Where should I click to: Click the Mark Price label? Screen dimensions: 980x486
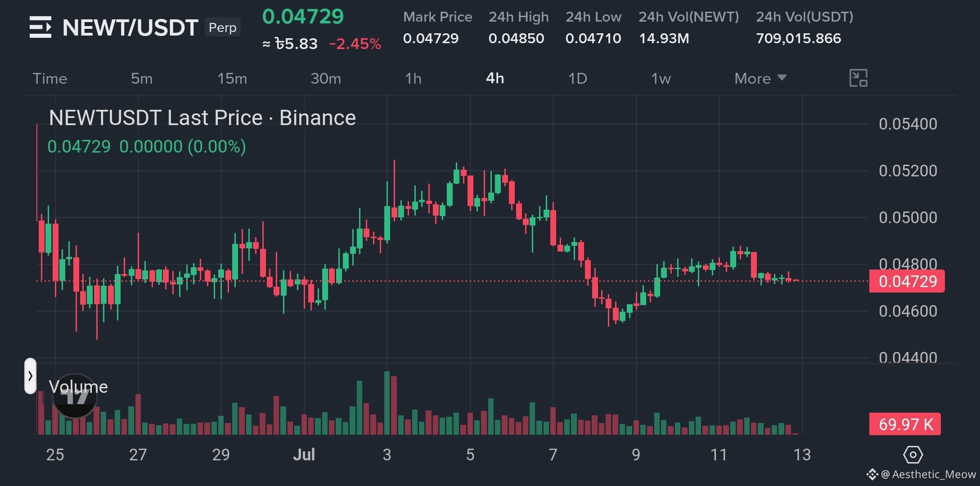point(438,17)
